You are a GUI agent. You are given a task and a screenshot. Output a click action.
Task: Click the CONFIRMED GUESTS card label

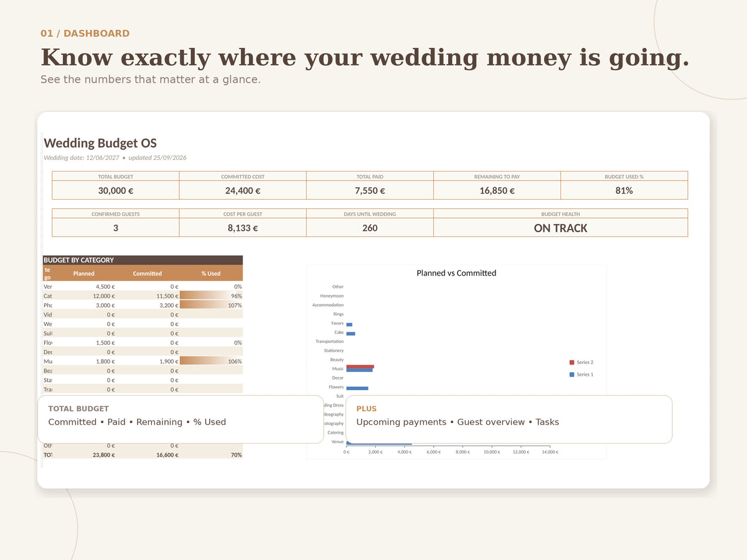tap(116, 214)
